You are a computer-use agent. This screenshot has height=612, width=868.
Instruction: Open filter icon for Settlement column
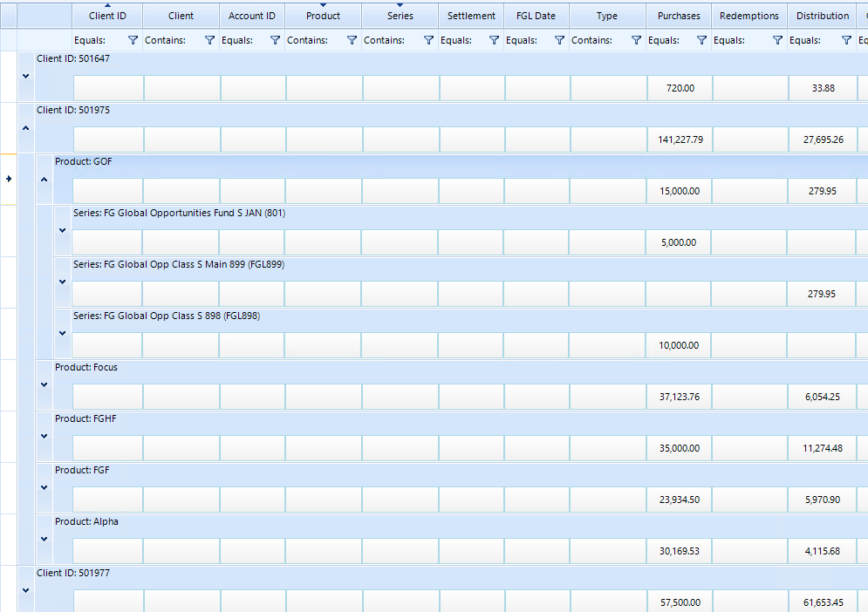coord(494,40)
